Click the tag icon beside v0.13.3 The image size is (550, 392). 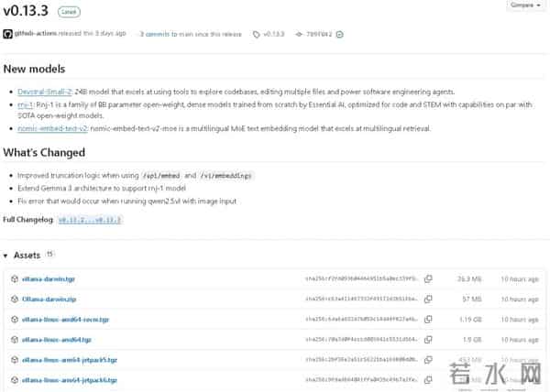click(257, 34)
